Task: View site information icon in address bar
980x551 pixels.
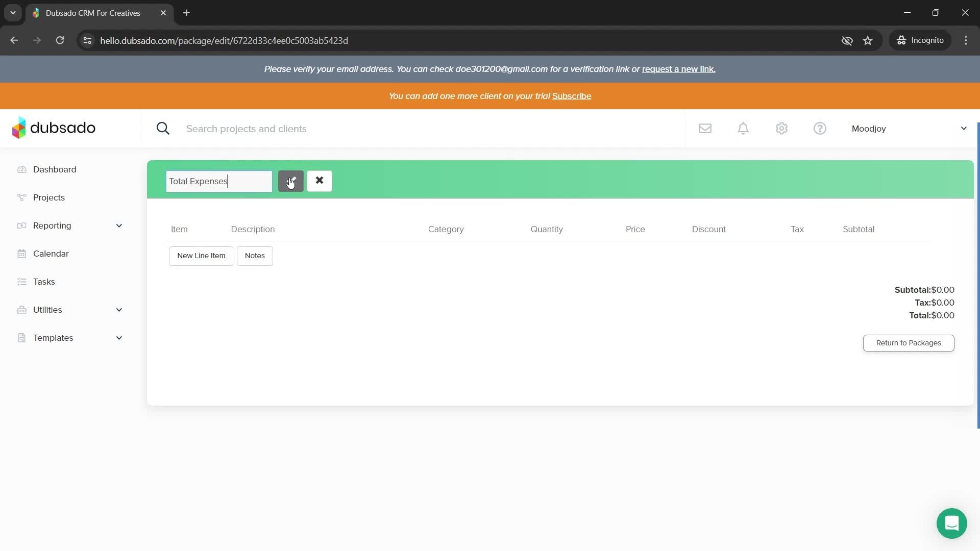Action: pos(87,40)
